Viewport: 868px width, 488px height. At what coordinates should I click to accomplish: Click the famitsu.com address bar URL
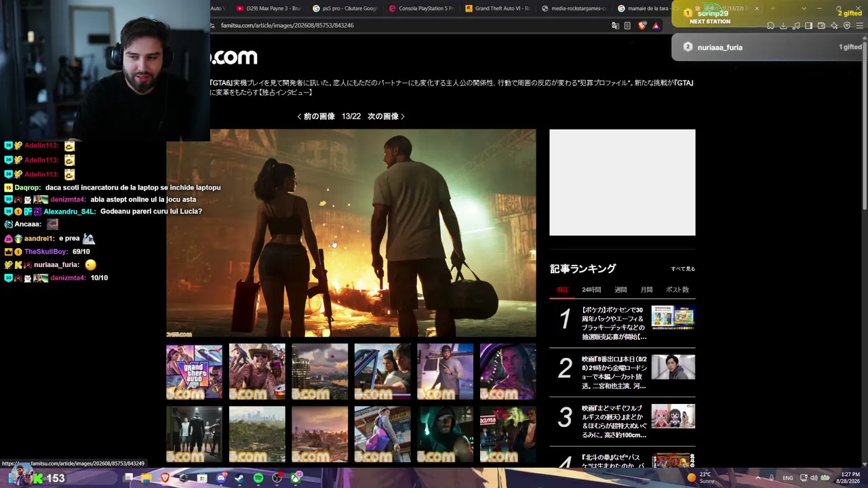click(x=288, y=26)
